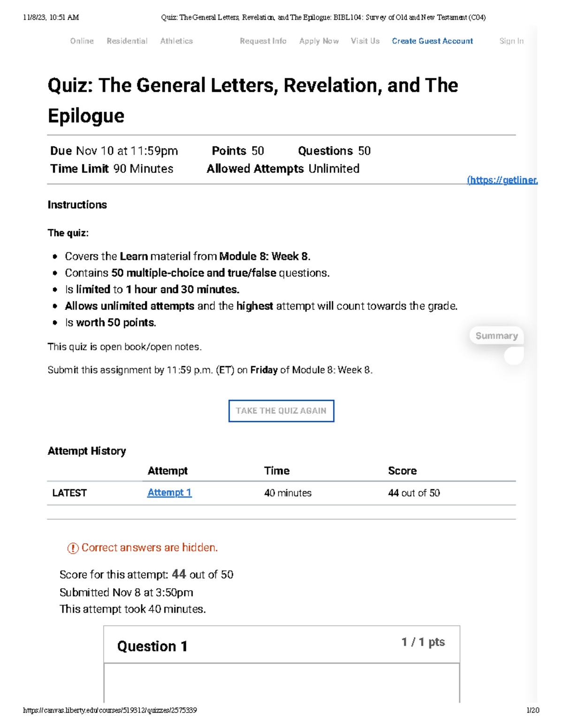Open the Online menu item
The width and height of the screenshot is (563, 728).
[x=82, y=41]
